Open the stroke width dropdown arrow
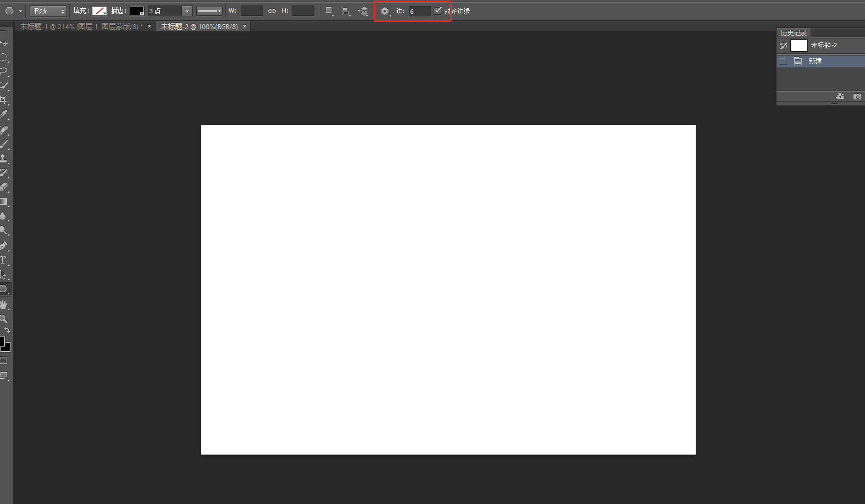The width and height of the screenshot is (865, 504). [187, 11]
